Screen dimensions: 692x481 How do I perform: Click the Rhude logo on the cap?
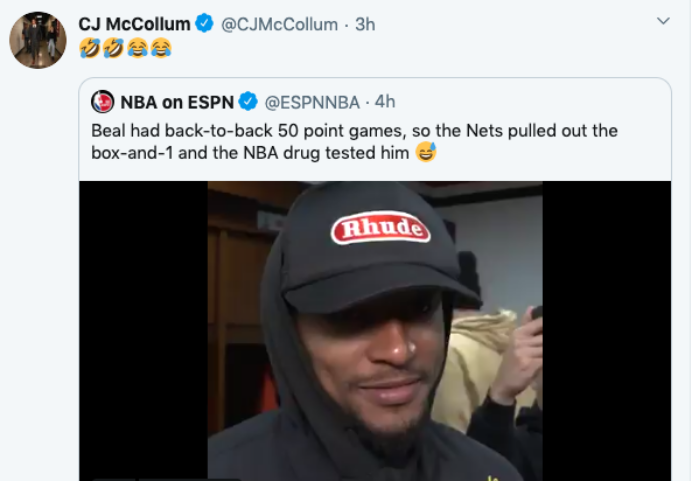(x=380, y=230)
